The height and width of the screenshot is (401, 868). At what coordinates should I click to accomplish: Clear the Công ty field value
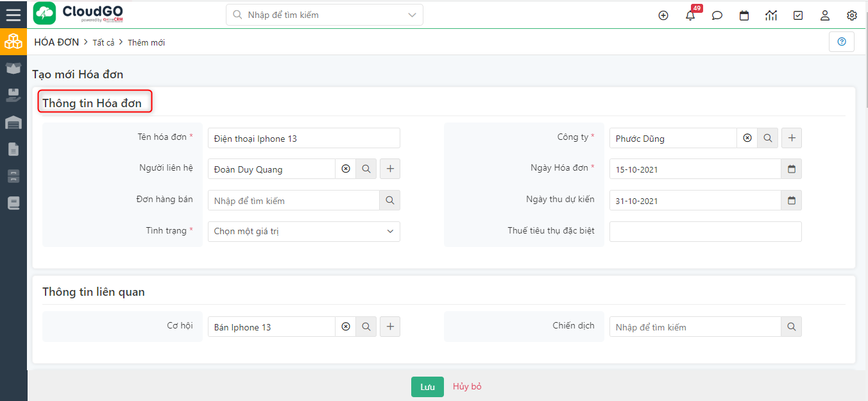pyautogui.click(x=747, y=138)
